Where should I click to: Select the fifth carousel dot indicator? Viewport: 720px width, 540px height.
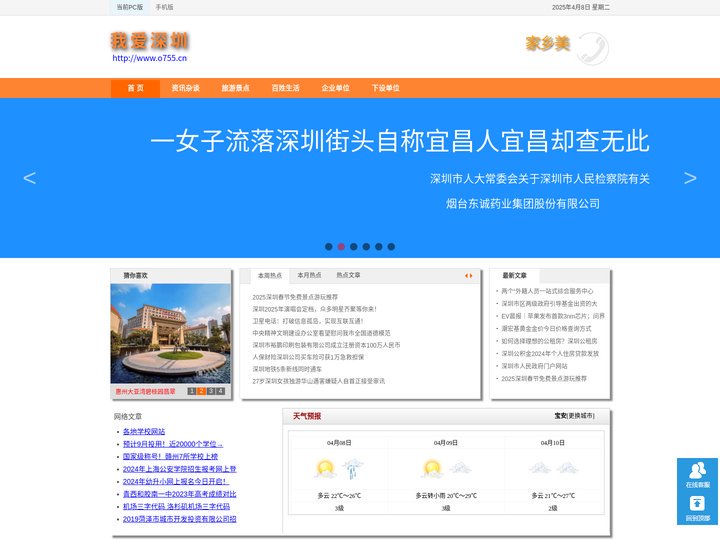[379, 247]
